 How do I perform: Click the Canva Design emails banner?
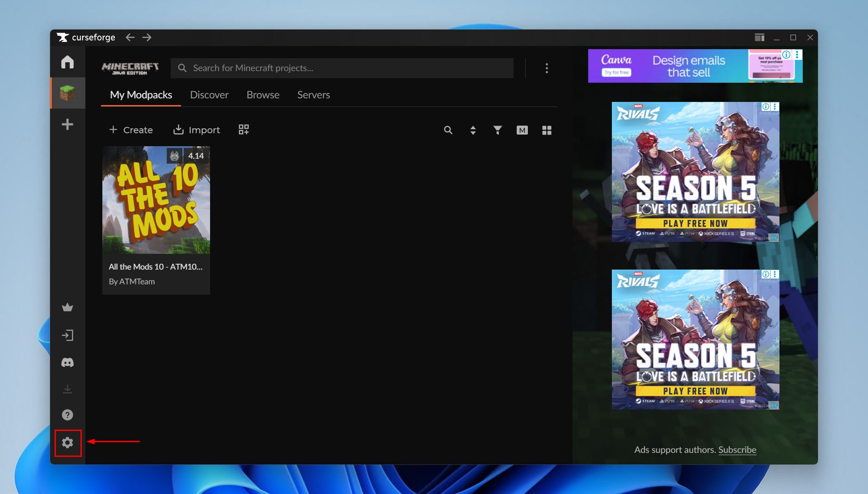tap(695, 66)
